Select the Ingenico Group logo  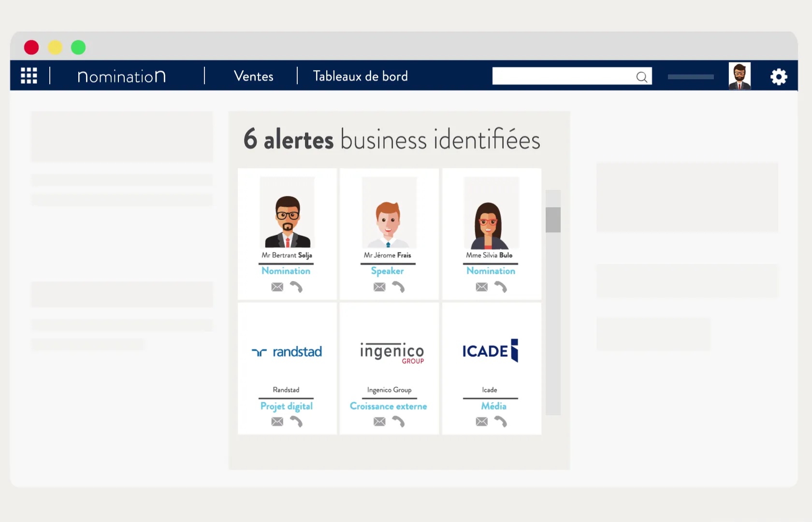(392, 353)
